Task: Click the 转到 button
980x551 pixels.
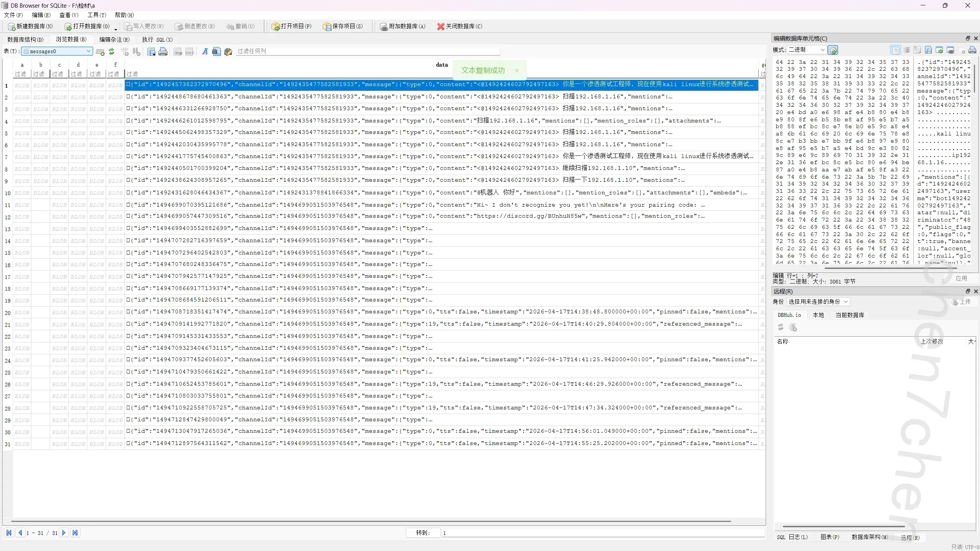Action: click(x=423, y=533)
